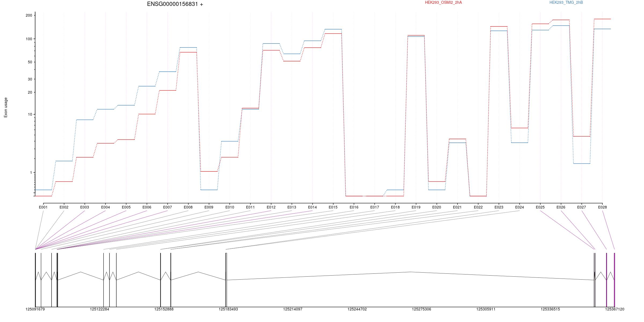Click genomic coordinate 125183493
This screenshot has width=644, height=322.
coord(228,309)
